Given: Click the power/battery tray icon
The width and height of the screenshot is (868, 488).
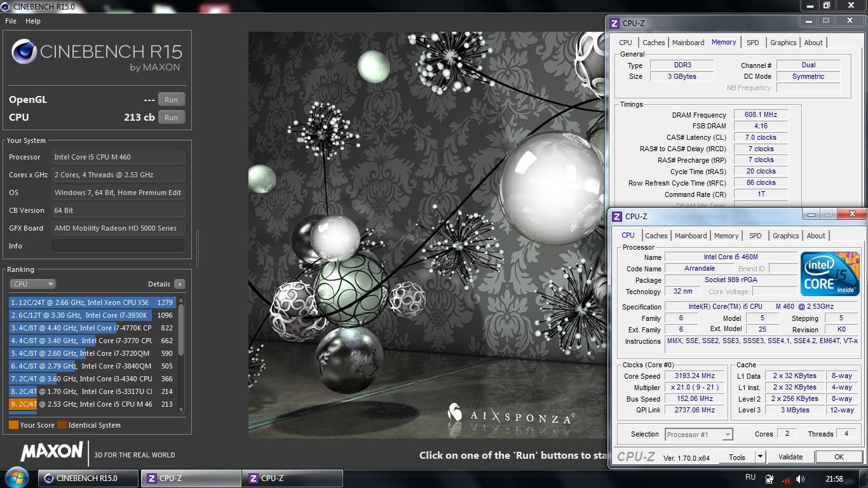Looking at the screenshot, I should coord(770,478).
